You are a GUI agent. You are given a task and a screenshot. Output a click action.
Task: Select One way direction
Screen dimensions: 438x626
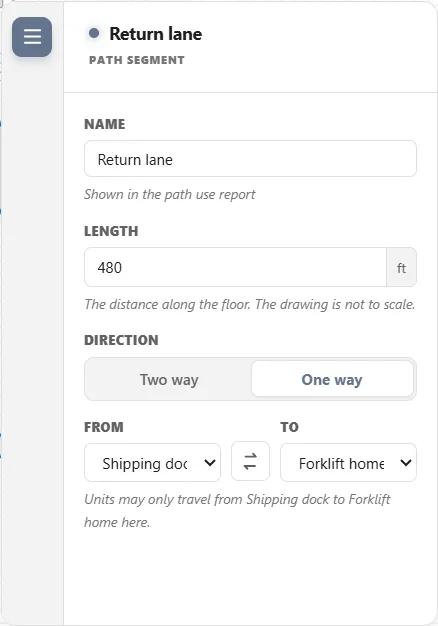[332, 379]
